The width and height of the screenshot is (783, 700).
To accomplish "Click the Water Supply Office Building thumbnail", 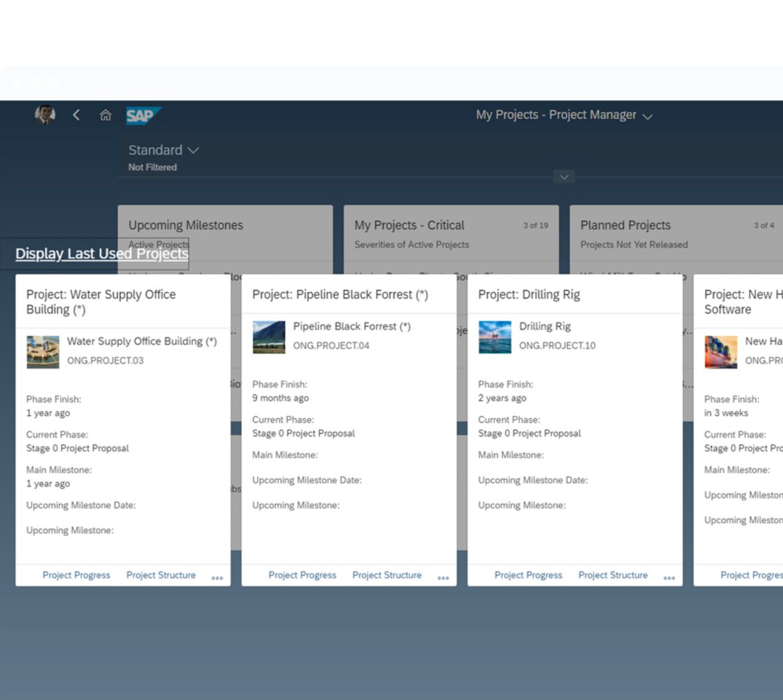I will point(43,351).
